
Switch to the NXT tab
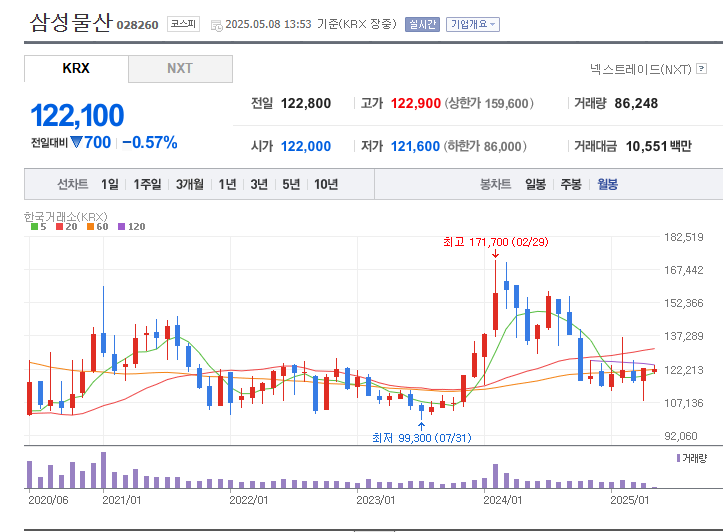(x=180, y=68)
